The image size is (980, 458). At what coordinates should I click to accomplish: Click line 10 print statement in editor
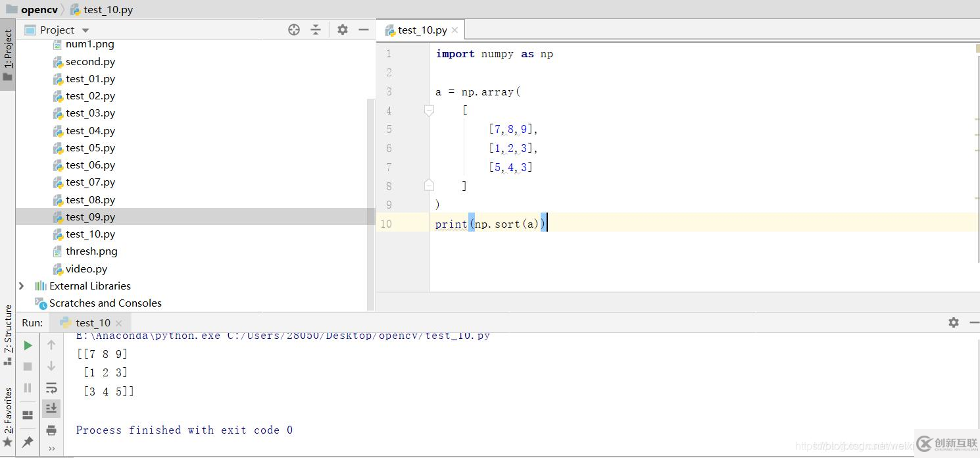click(x=491, y=224)
